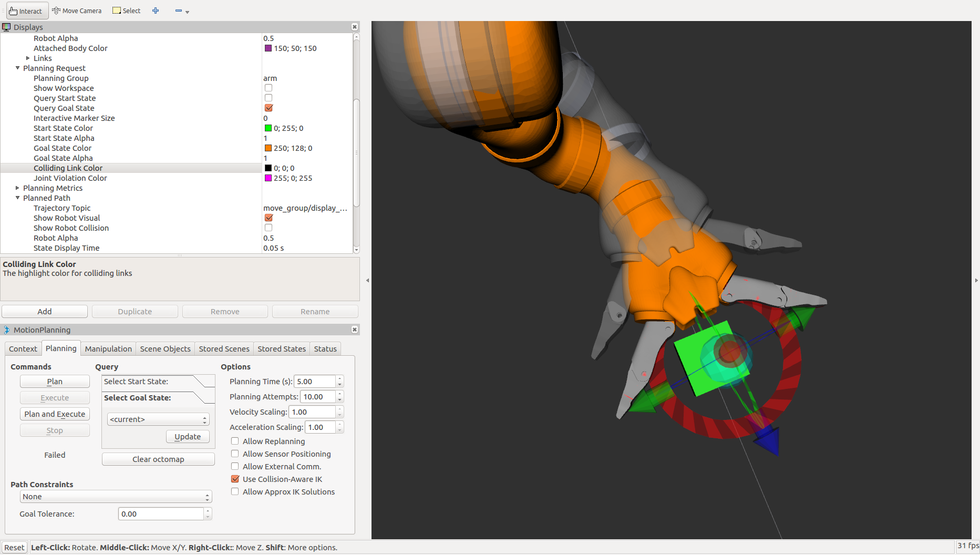Screen dimensions: 980x555
Task: Open the goal state <current> dropdown
Action: coord(158,419)
